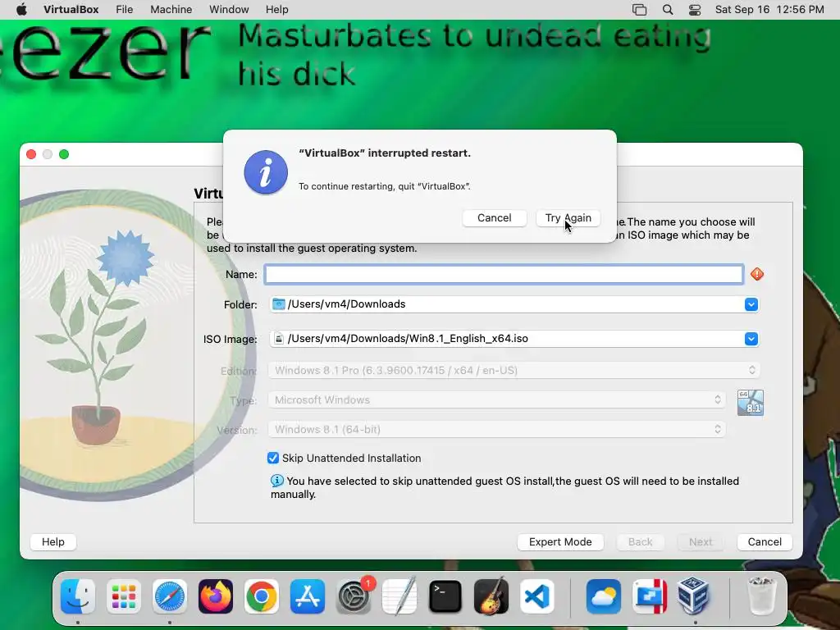Open the VirtualBox application menu
This screenshot has height=630, width=840.
coord(71,9)
